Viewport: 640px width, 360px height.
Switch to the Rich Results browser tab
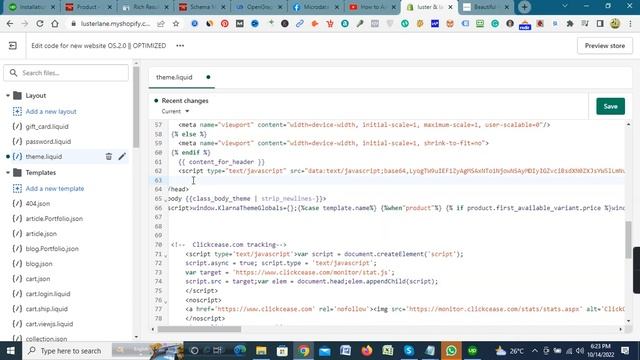[144, 7]
